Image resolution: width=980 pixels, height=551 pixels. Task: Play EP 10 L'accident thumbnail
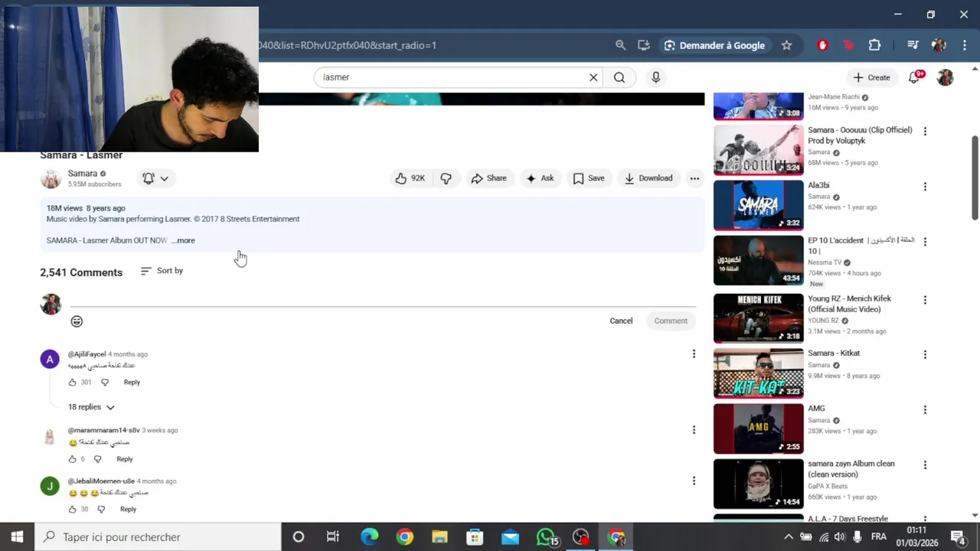pyautogui.click(x=759, y=260)
